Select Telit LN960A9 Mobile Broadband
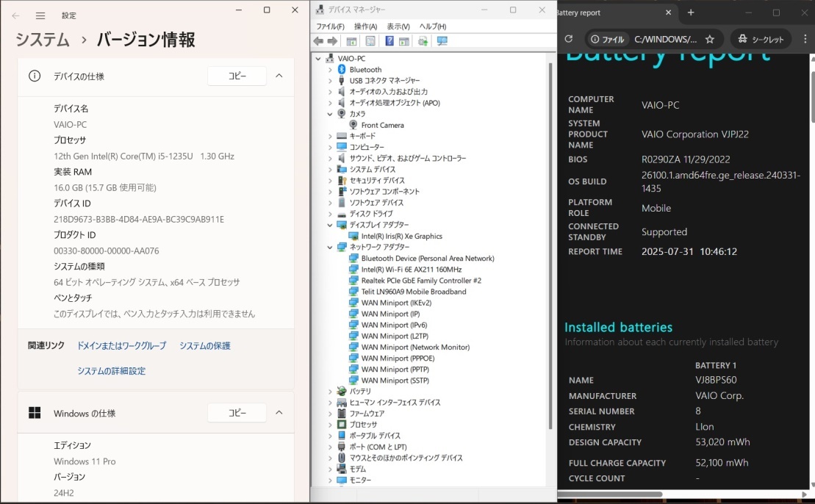 click(x=414, y=292)
